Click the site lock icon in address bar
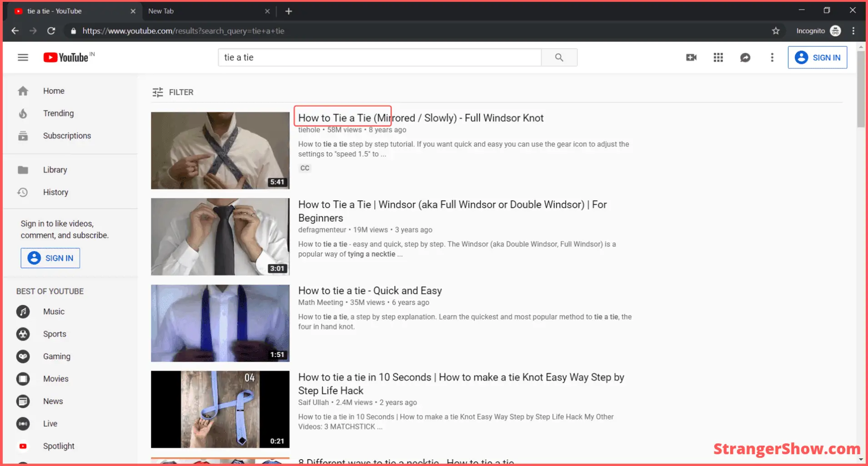The height and width of the screenshot is (466, 868). coord(73,31)
